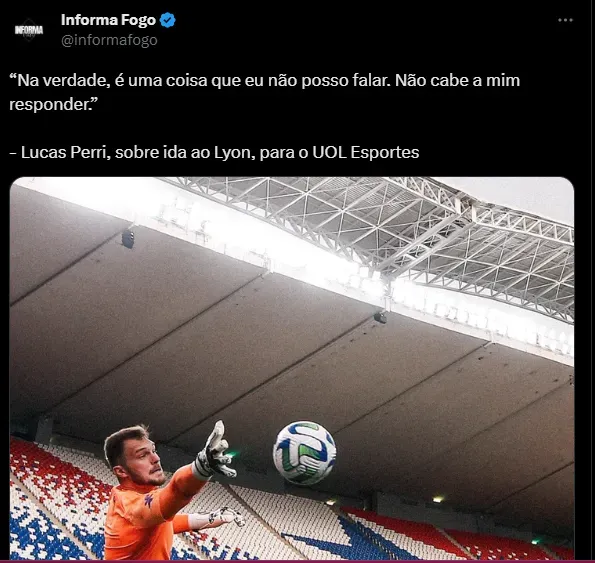
Task: Open the @informafogo handle link
Action: [109, 40]
